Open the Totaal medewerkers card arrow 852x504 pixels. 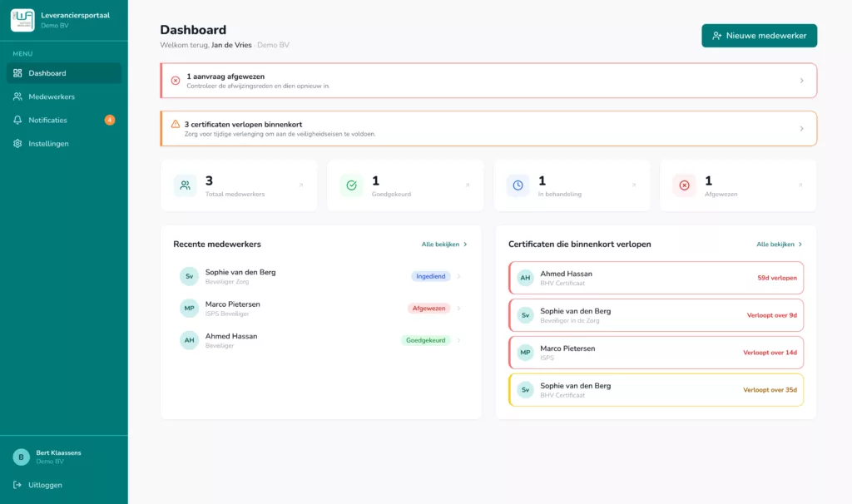coord(301,185)
